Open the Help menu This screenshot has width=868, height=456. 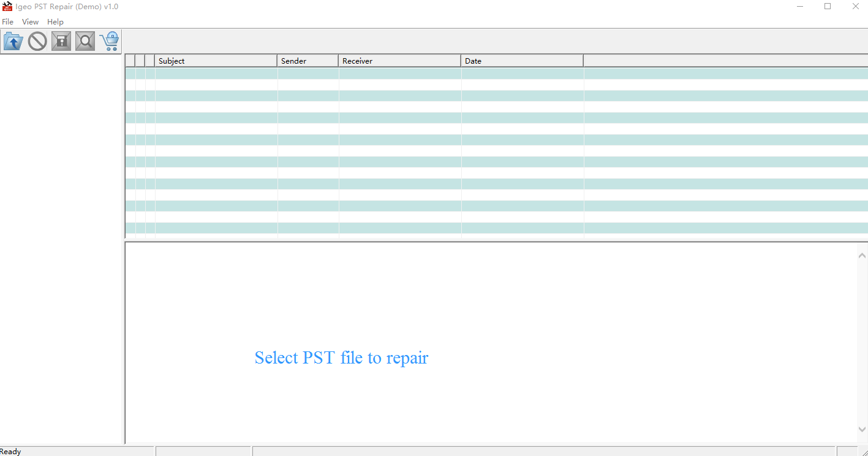[55, 22]
